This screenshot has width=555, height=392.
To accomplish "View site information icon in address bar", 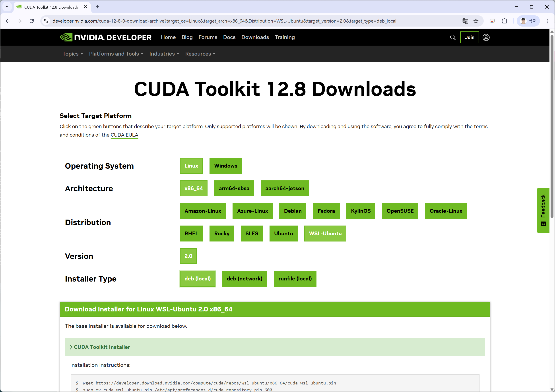I will pos(46,21).
